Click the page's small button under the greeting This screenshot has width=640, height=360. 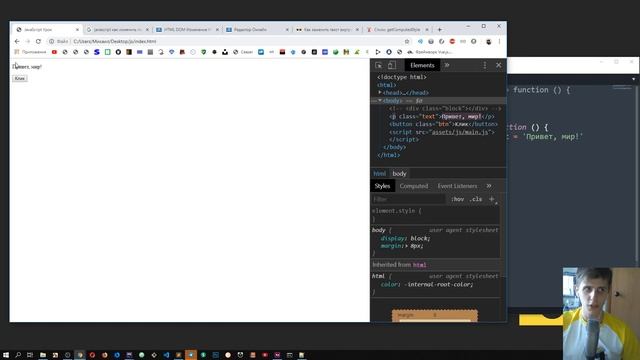click(20, 78)
